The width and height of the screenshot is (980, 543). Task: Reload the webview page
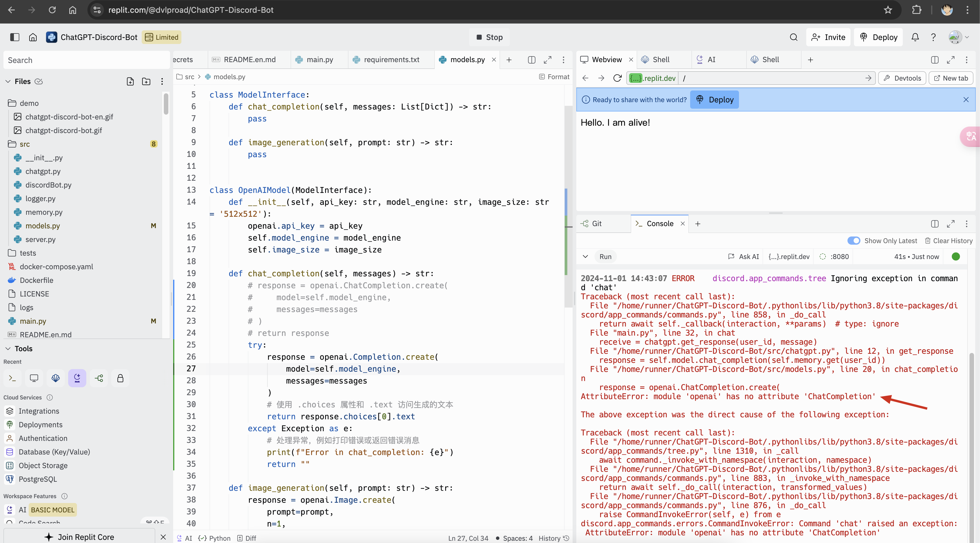617,78
